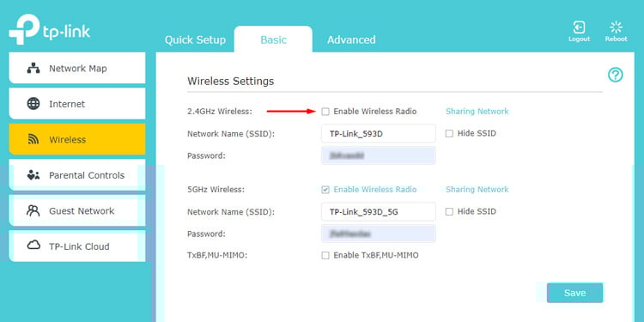This screenshot has width=644, height=322.
Task: Click 5GHz Sharing Network link
Action: click(477, 190)
